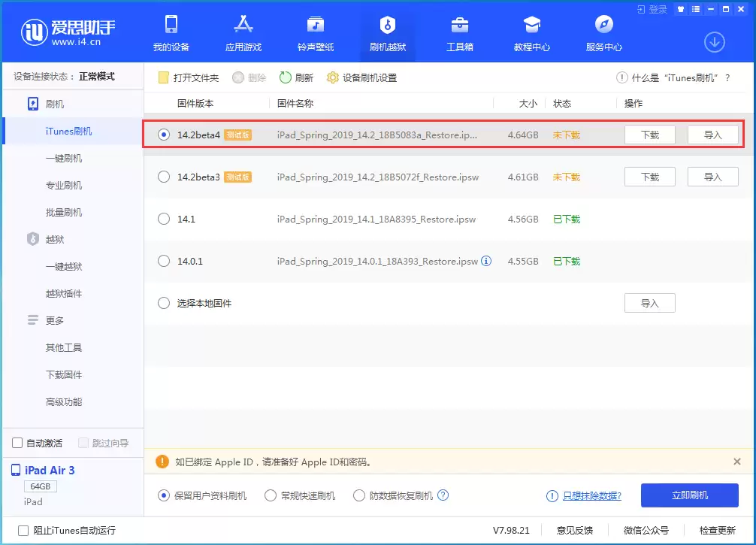Open 我的设备 device icon
This screenshot has height=545, width=756.
[x=171, y=33]
